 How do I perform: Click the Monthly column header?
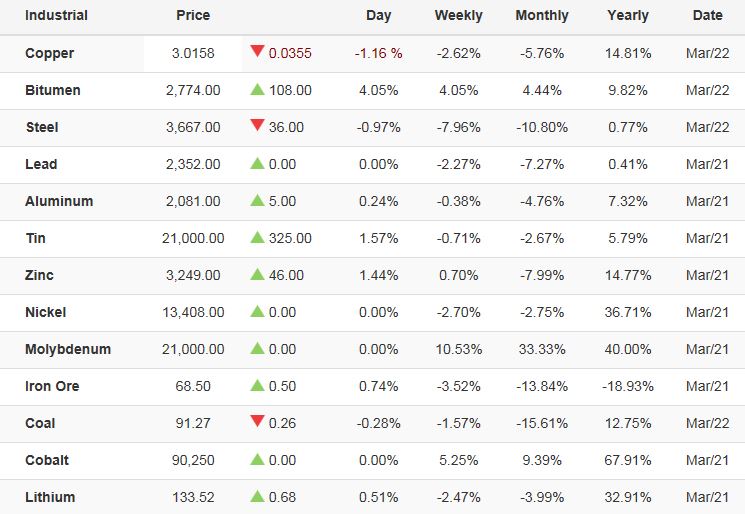click(542, 16)
